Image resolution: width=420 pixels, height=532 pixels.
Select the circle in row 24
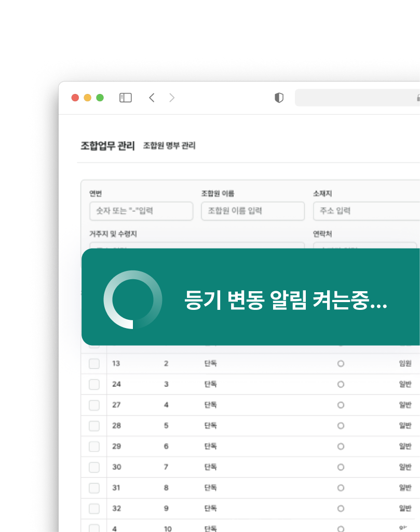341,385
